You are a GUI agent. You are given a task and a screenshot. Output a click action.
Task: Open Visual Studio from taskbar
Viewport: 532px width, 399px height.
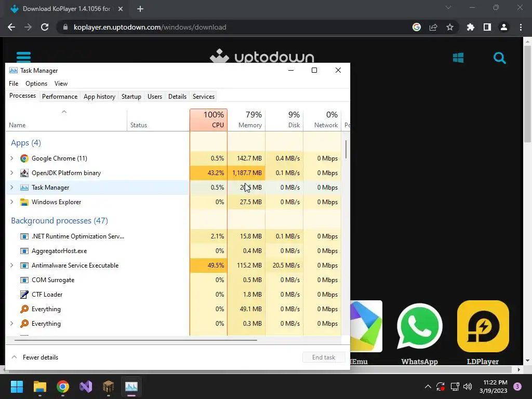click(86, 387)
